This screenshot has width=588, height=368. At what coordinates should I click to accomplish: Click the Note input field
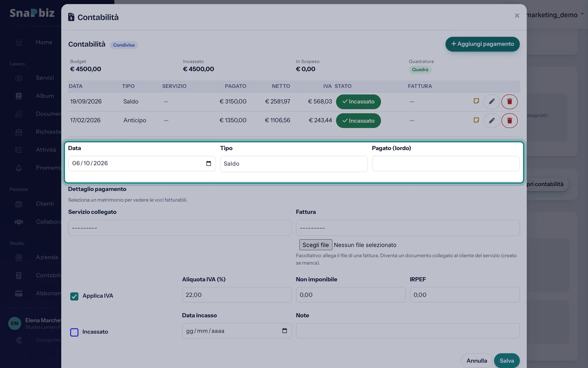pos(408,331)
